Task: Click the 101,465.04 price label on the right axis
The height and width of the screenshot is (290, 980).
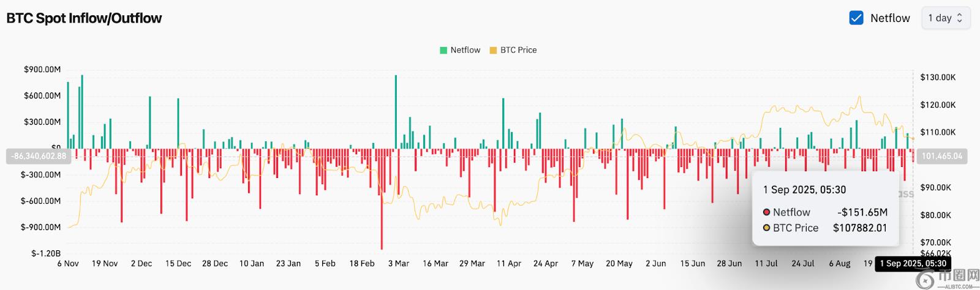Action: [x=941, y=156]
